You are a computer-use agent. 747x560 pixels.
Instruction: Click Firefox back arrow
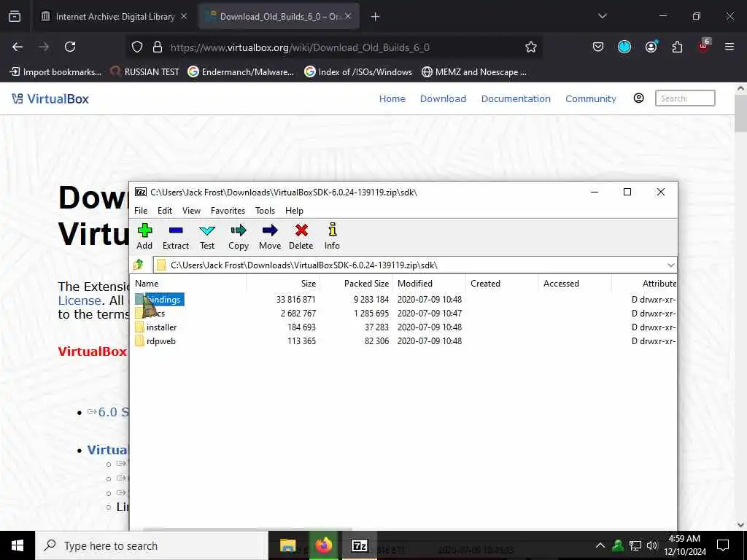pyautogui.click(x=18, y=47)
